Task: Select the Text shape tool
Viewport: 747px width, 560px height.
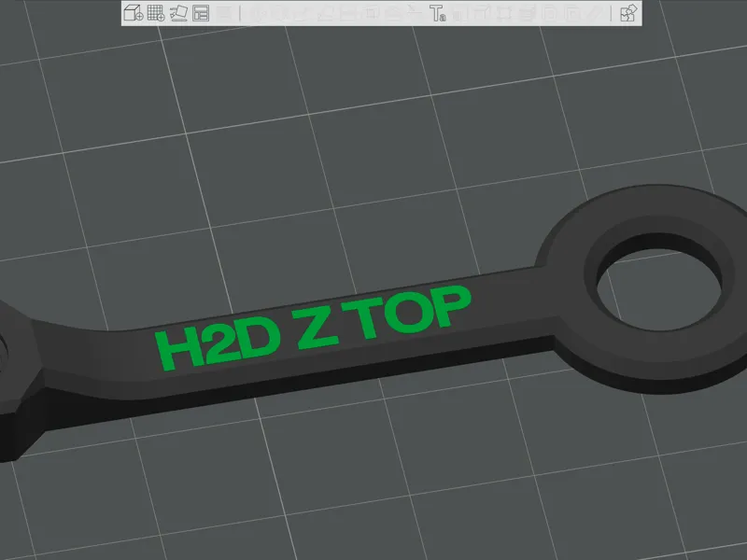Action: [437, 13]
